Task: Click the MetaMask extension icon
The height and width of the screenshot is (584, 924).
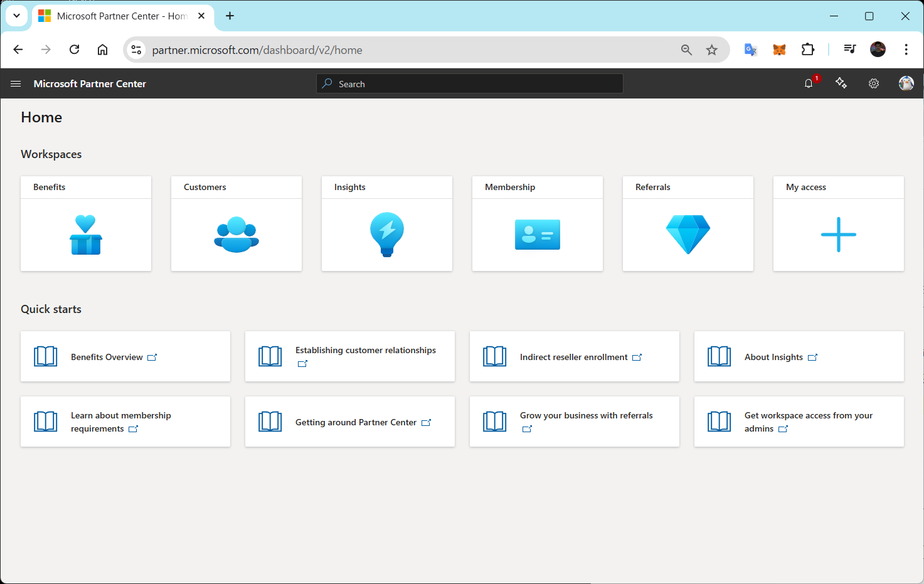Action: [779, 49]
